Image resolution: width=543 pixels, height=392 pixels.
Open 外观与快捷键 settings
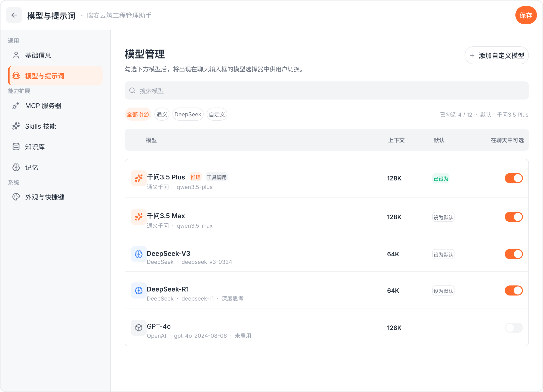55,197
